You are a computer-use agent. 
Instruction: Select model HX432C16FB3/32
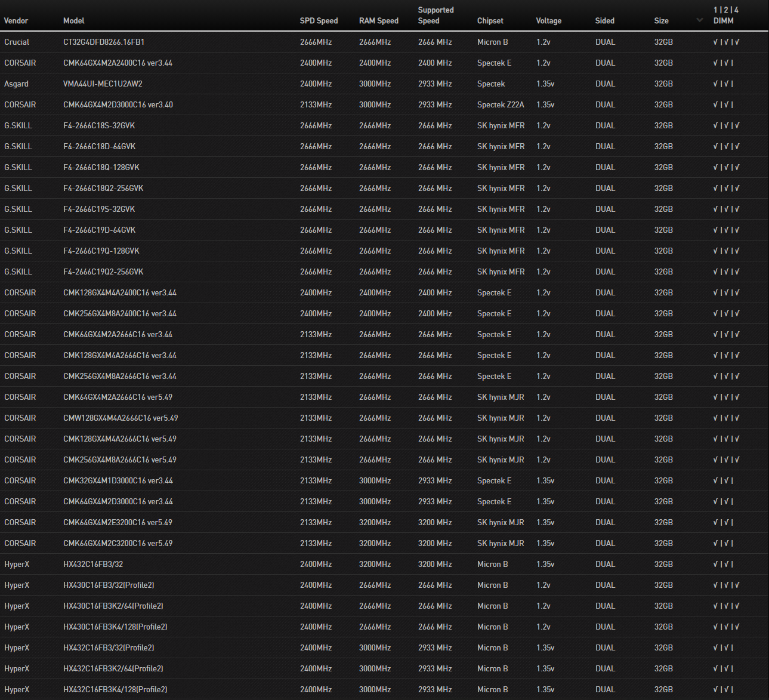pyautogui.click(x=93, y=565)
